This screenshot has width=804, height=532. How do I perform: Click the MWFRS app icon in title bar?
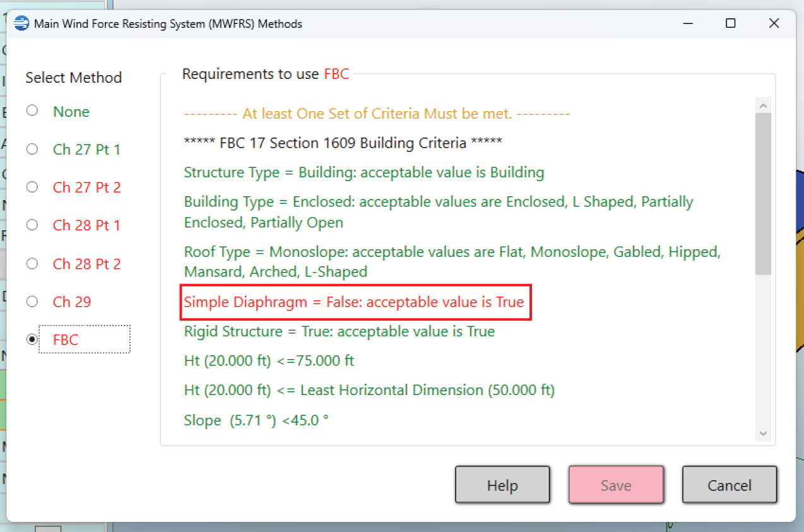point(21,24)
